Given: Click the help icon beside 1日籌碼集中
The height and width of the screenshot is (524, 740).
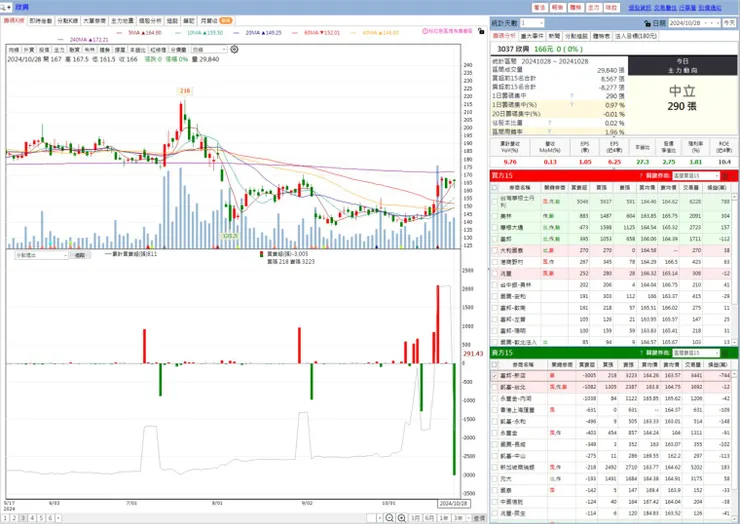Looking at the screenshot, I should point(572,96).
